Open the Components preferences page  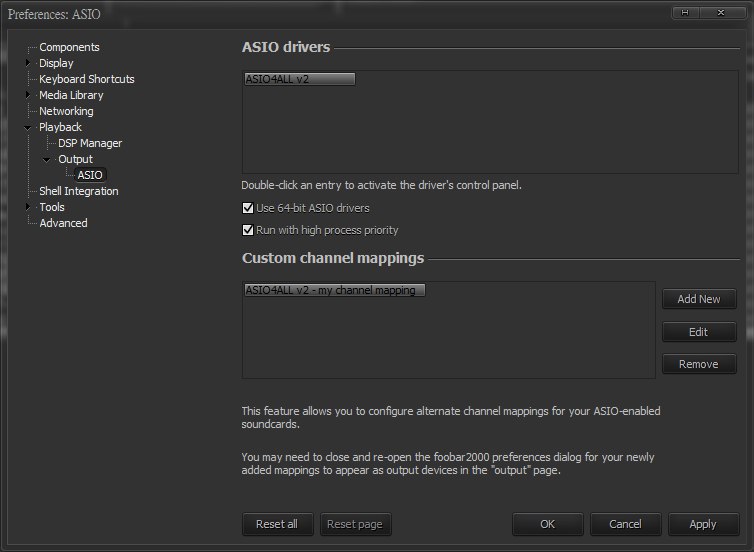pyautogui.click(x=69, y=47)
